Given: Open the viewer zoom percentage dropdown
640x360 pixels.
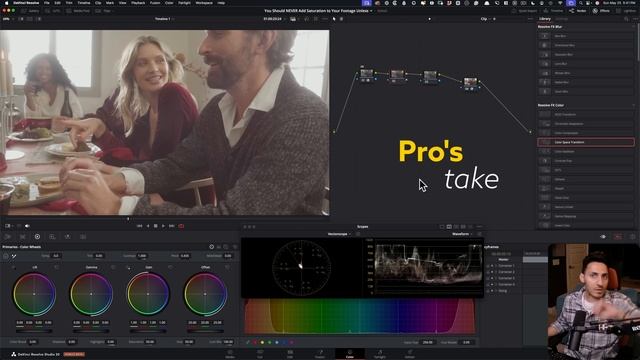Looking at the screenshot, I should click(8, 19).
